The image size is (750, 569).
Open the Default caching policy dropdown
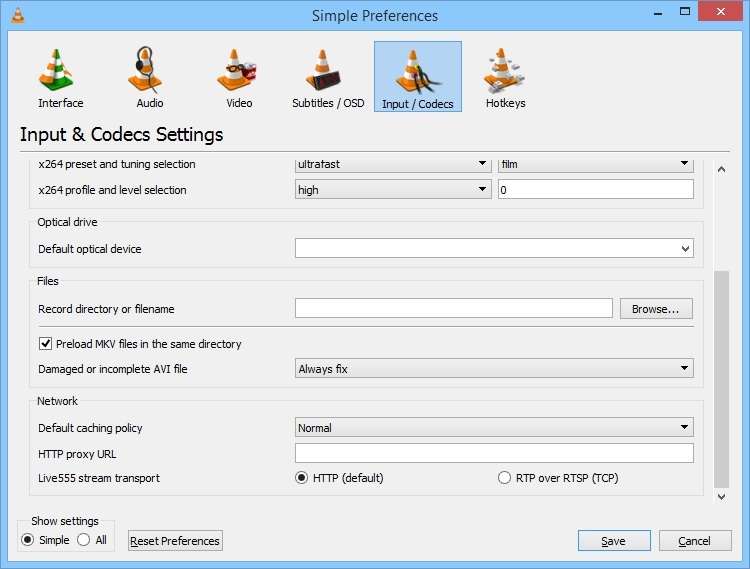(x=494, y=427)
